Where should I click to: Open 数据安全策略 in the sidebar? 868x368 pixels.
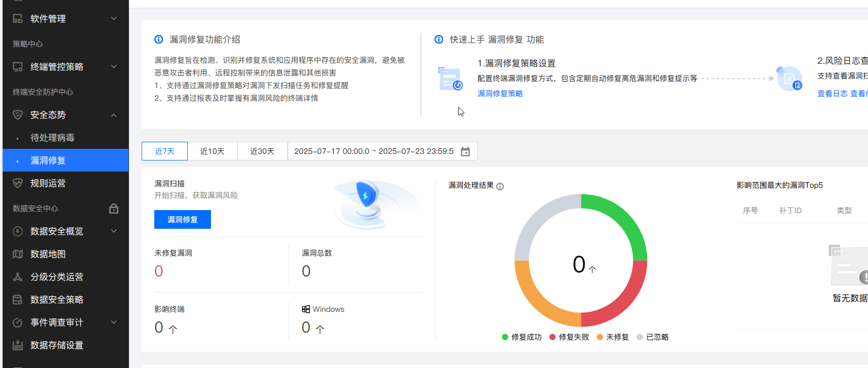(x=66, y=300)
